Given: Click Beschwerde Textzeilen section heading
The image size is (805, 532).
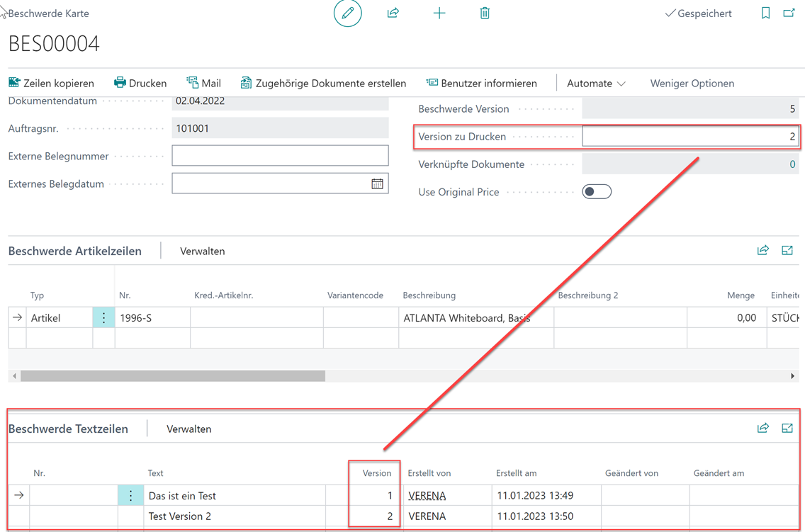Looking at the screenshot, I should coord(68,429).
